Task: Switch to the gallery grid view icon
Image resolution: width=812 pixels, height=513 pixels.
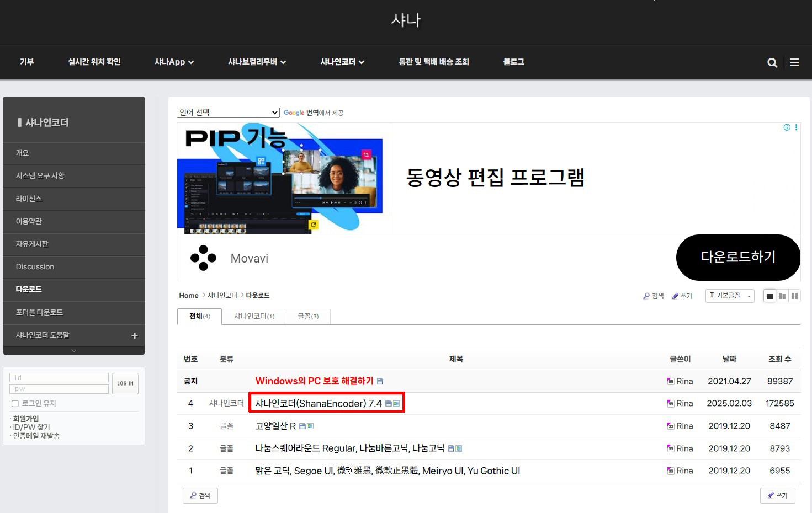Action: click(794, 296)
